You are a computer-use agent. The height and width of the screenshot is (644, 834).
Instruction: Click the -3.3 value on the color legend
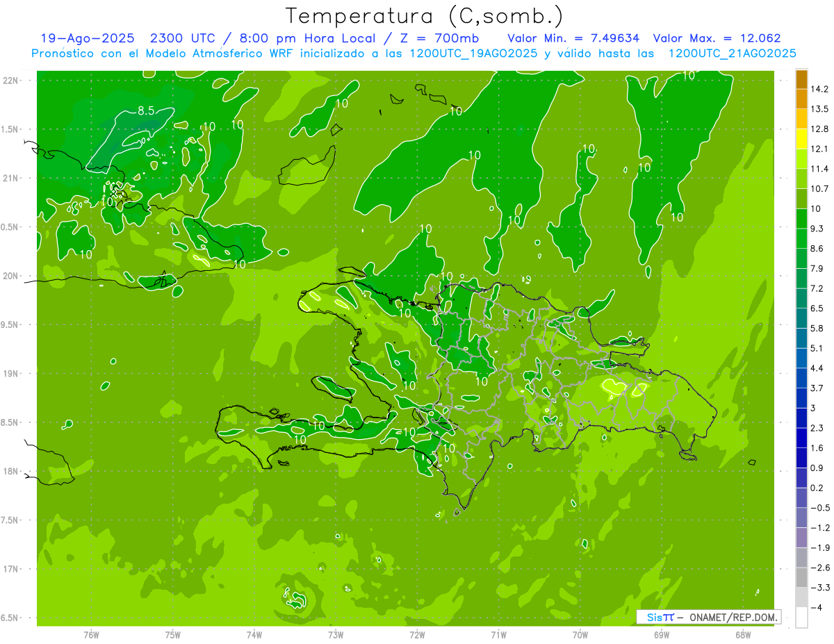tap(820, 588)
